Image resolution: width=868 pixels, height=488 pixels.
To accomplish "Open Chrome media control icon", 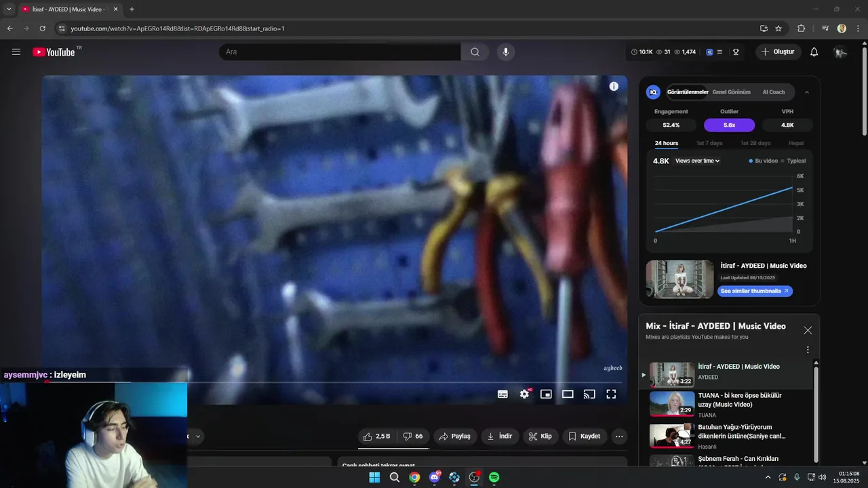I will [825, 28].
